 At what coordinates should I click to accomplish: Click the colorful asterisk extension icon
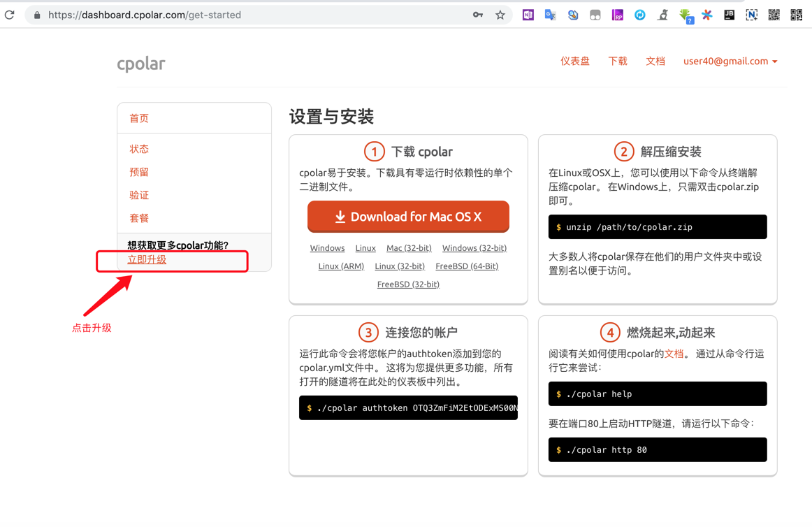[707, 15]
